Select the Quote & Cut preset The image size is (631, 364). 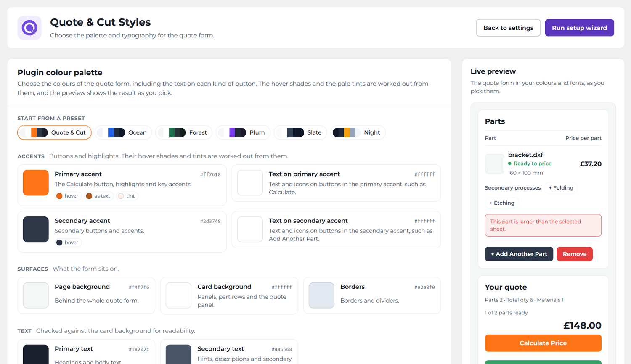[x=54, y=132]
